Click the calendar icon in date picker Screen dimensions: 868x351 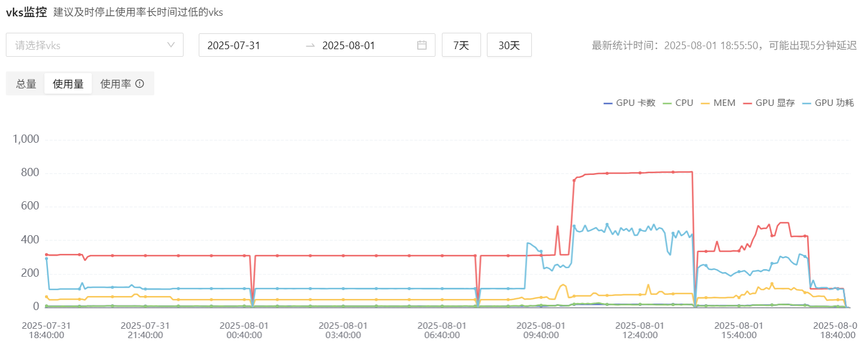pyautogui.click(x=421, y=45)
